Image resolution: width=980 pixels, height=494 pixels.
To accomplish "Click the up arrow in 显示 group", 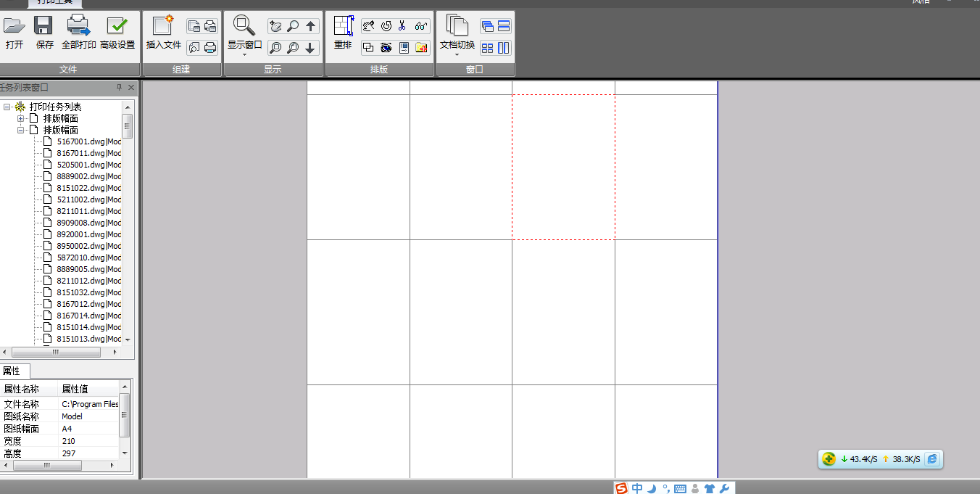I will (311, 27).
